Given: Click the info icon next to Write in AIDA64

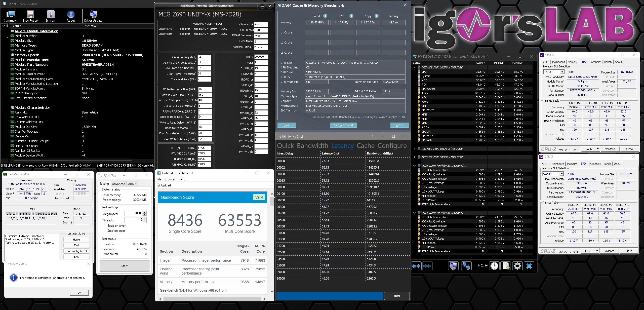Looking at the screenshot, I should (x=351, y=16).
